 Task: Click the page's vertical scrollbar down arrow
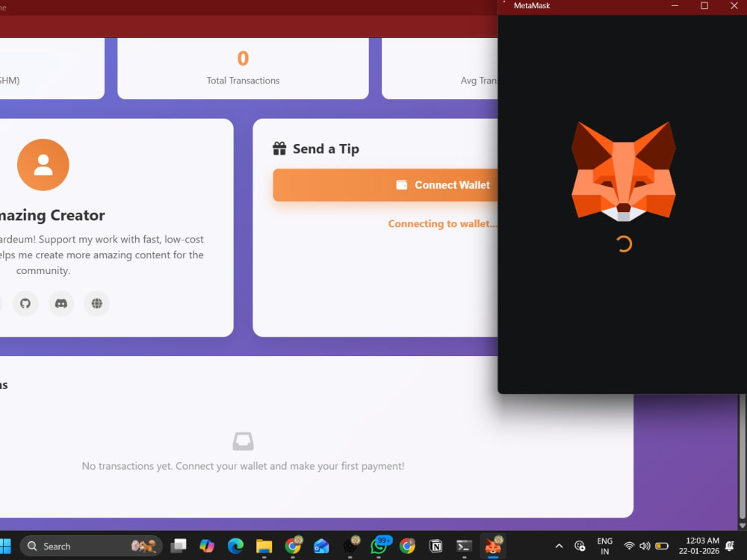743,526
